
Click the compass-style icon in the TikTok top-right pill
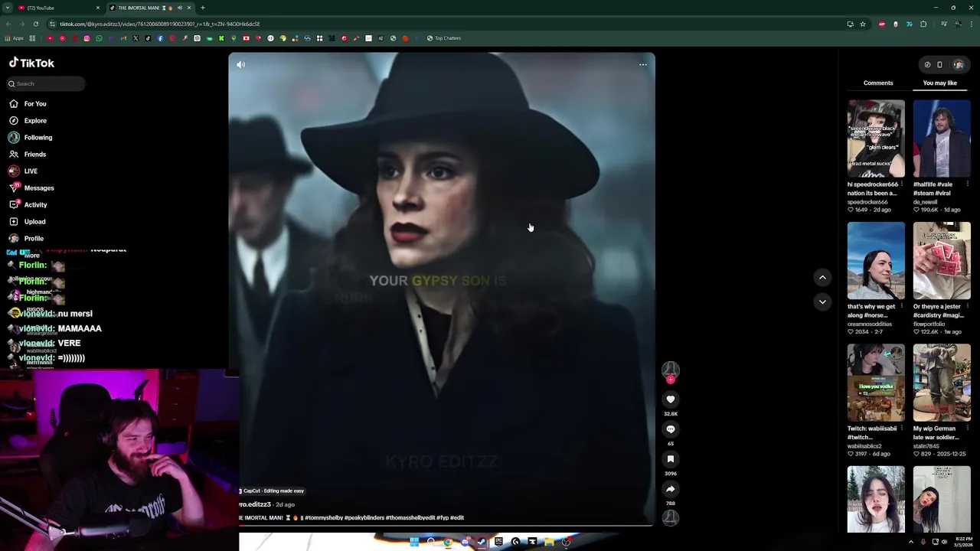click(x=927, y=65)
